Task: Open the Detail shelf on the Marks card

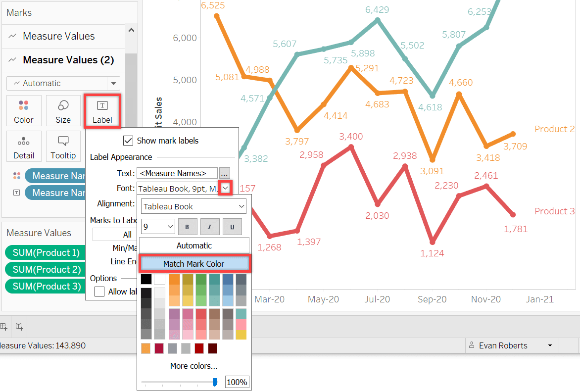Action: (x=23, y=146)
